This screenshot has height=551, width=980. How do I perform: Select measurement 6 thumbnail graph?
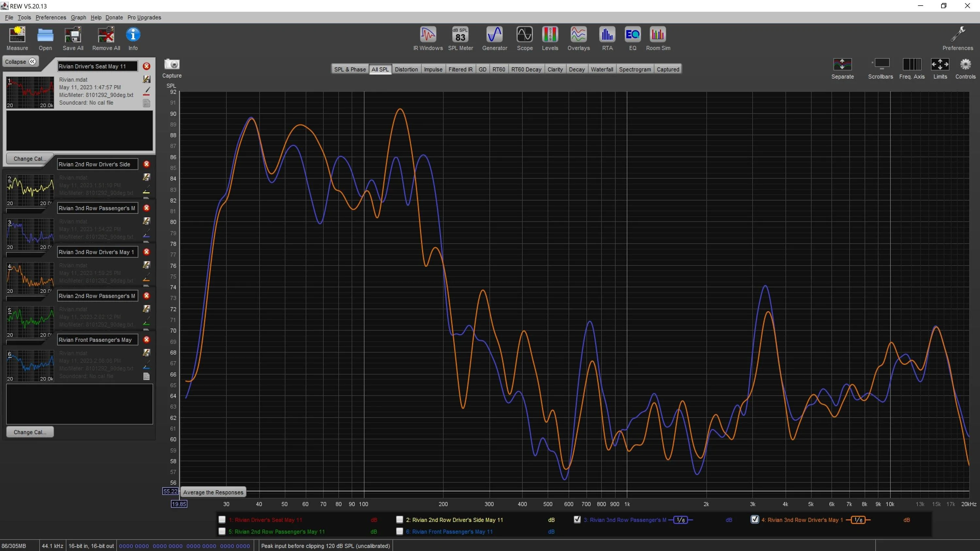[x=30, y=367]
